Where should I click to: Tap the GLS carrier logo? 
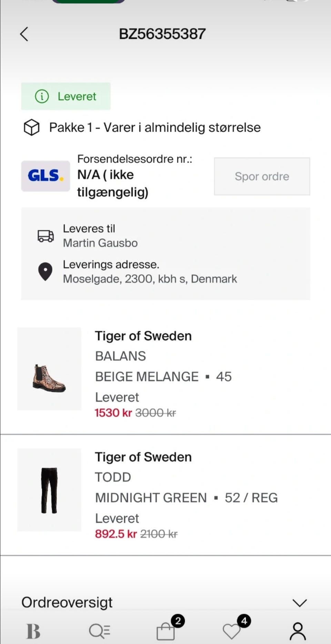pos(46,176)
